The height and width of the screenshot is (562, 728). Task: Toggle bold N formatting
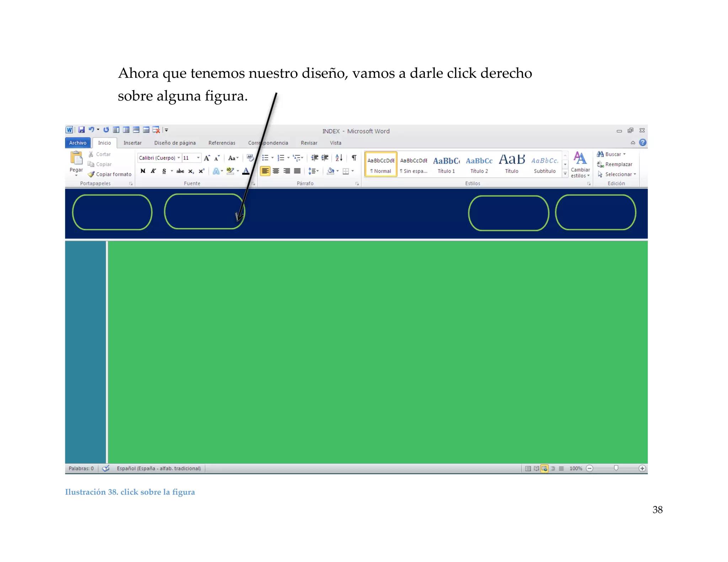[x=143, y=171]
